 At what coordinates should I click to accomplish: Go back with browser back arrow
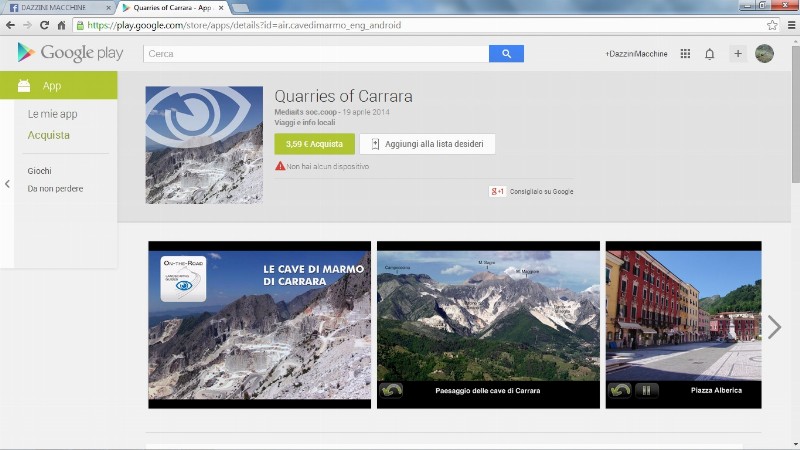(10, 25)
